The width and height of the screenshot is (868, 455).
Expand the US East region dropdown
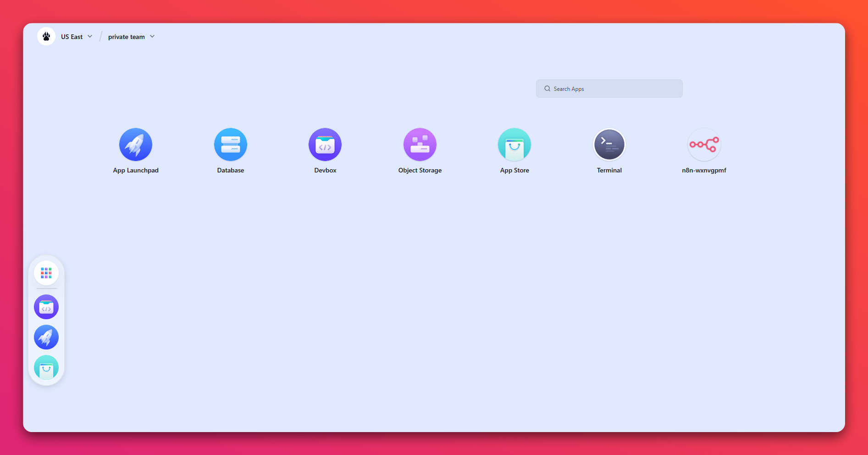click(x=77, y=37)
